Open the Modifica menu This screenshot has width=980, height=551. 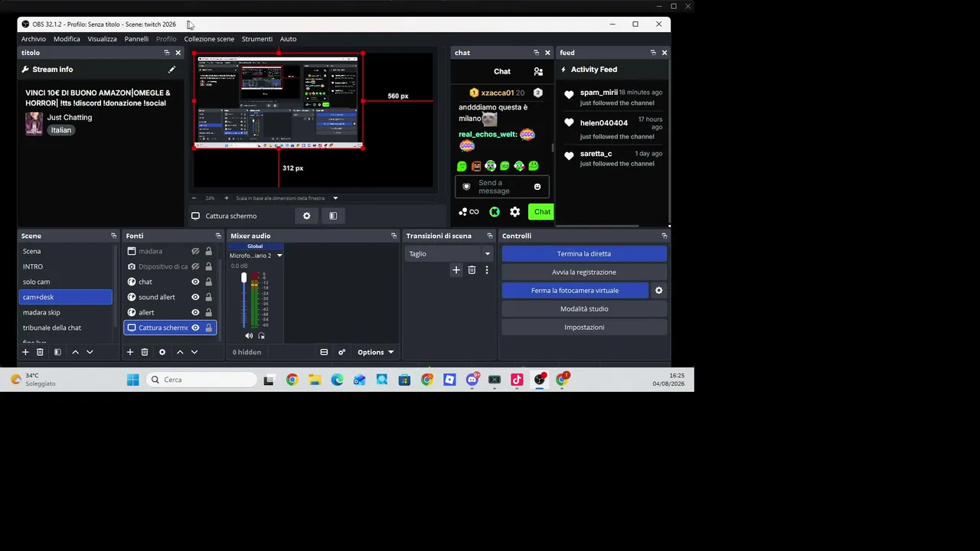coord(67,39)
